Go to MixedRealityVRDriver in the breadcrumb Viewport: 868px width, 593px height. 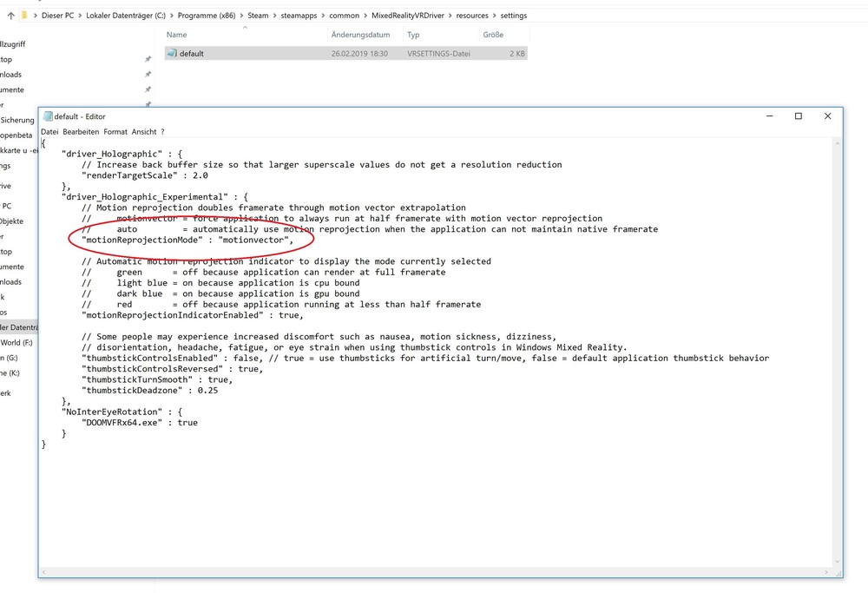tap(408, 16)
